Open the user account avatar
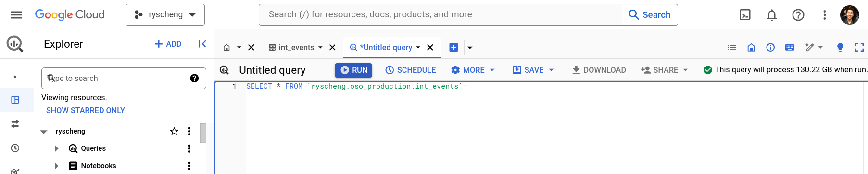Screen dimensions: 868x174 tap(849, 15)
